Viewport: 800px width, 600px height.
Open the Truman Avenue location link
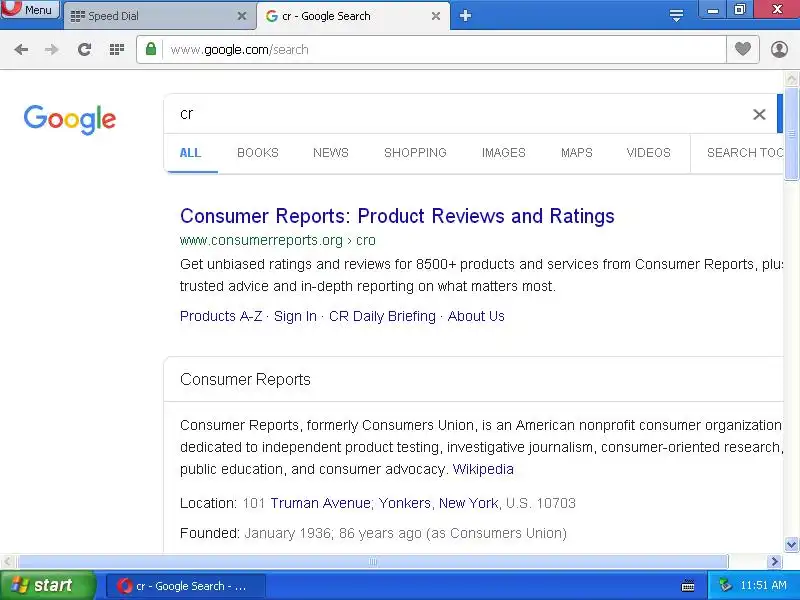click(x=320, y=504)
